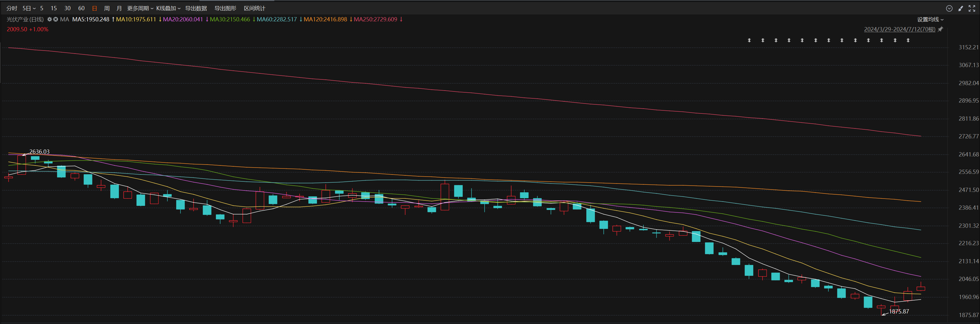Click the 2216.23 price axis label

(969, 243)
